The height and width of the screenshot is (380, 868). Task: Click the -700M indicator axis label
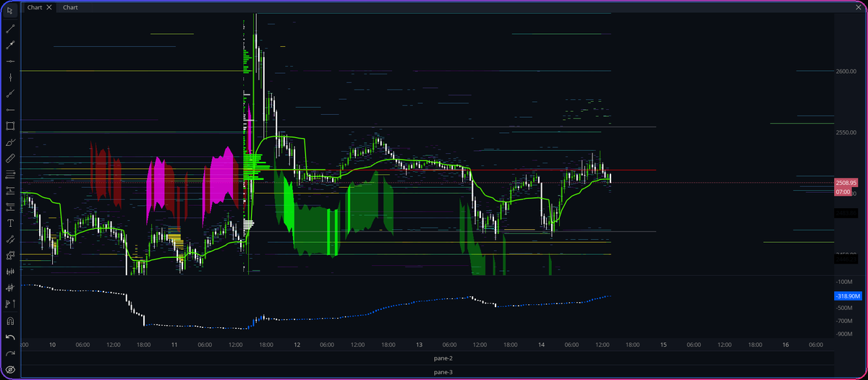(845, 321)
